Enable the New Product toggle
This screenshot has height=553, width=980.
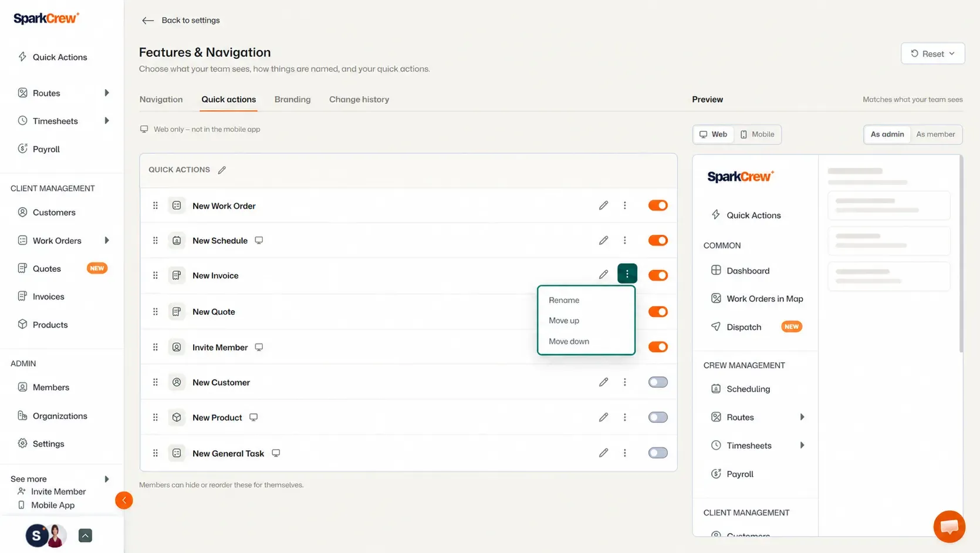coord(658,417)
